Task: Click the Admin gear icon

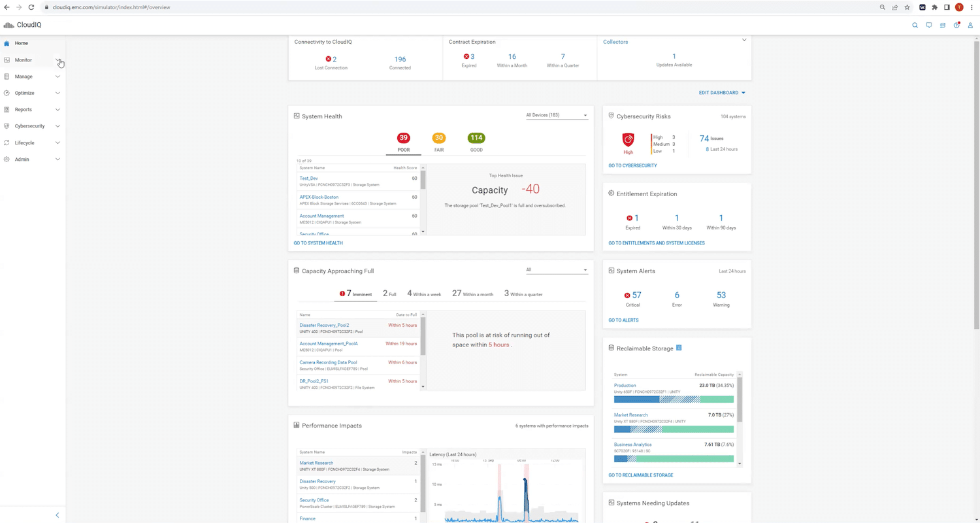Action: (7, 160)
